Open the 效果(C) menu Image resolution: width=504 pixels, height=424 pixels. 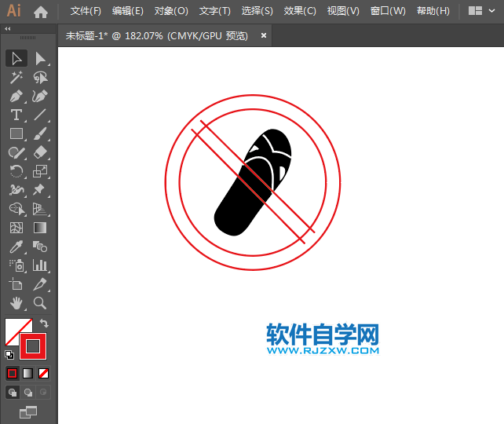[300, 11]
